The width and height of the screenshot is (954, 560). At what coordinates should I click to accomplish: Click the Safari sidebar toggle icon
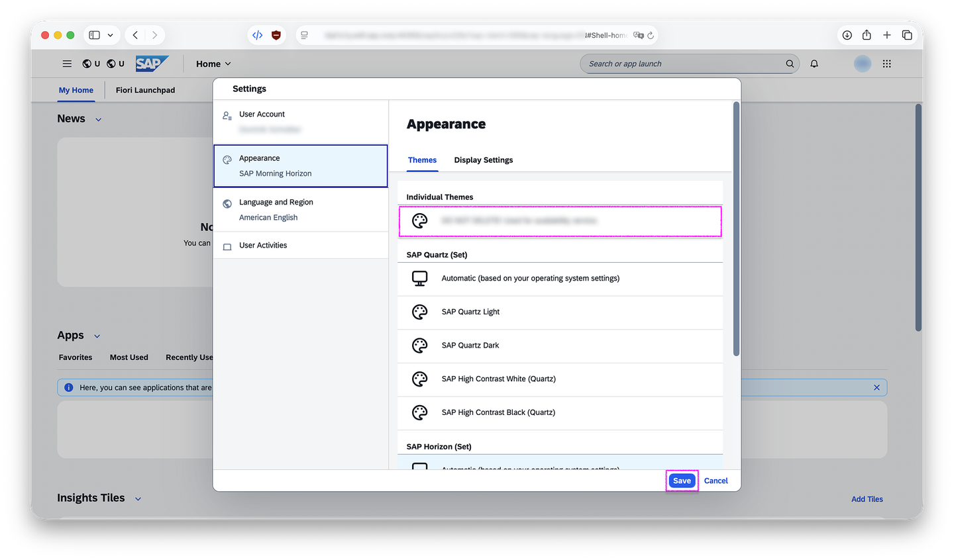point(95,35)
